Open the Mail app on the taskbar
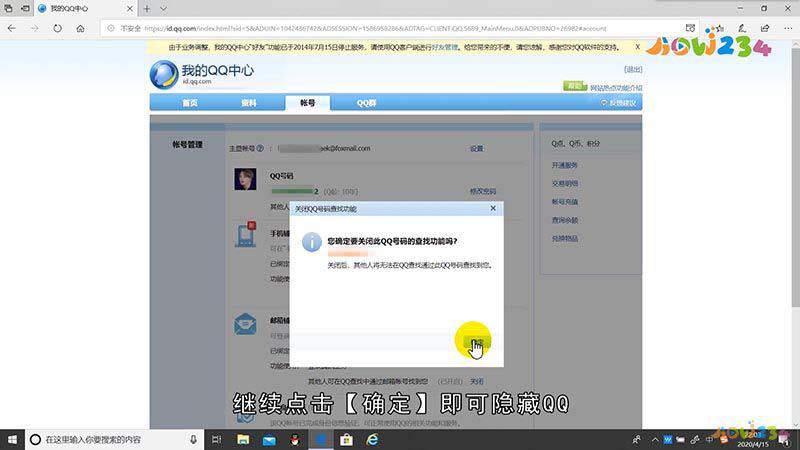This screenshot has width=800, height=450. click(269, 439)
